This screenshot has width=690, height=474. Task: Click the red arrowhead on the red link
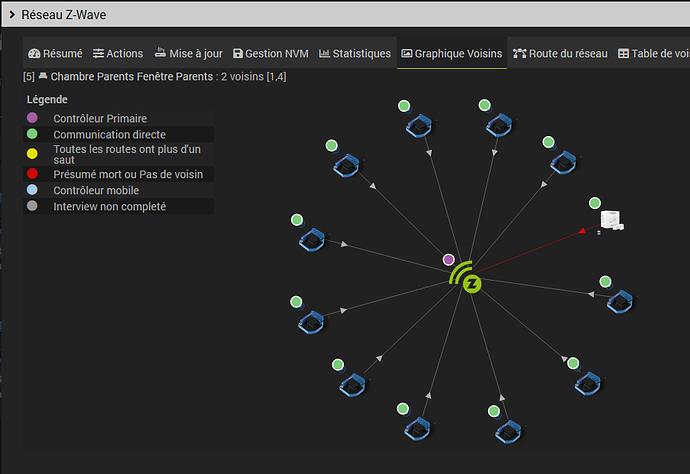(582, 231)
